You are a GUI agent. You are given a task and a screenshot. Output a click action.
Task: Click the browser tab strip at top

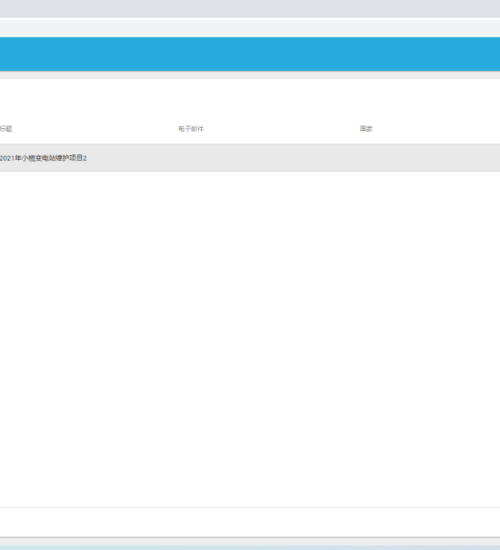click(x=250, y=8)
